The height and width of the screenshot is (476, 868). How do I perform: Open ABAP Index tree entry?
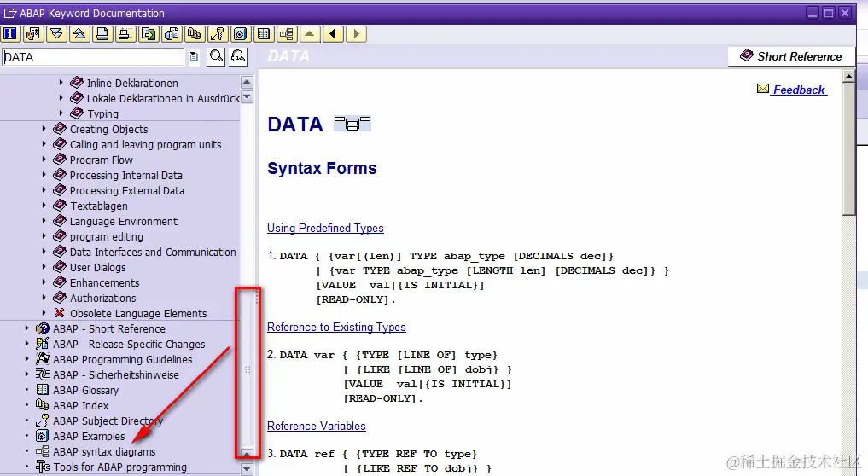[x=81, y=405]
